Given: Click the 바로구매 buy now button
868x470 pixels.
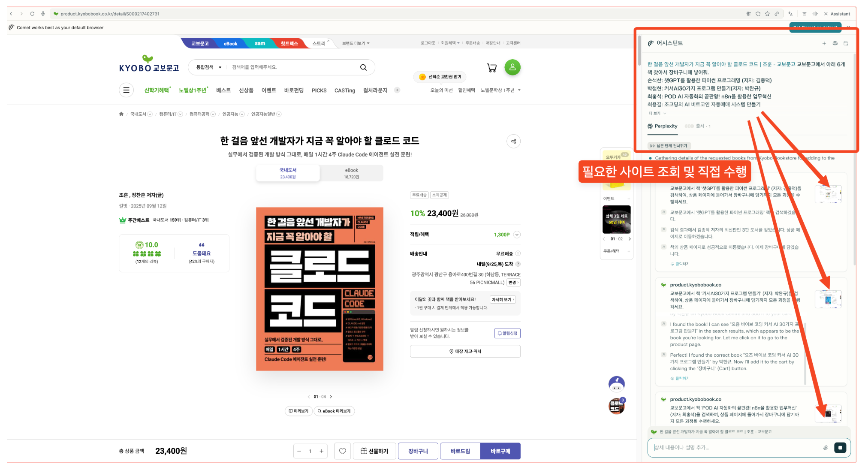Looking at the screenshot, I should 500,451.
